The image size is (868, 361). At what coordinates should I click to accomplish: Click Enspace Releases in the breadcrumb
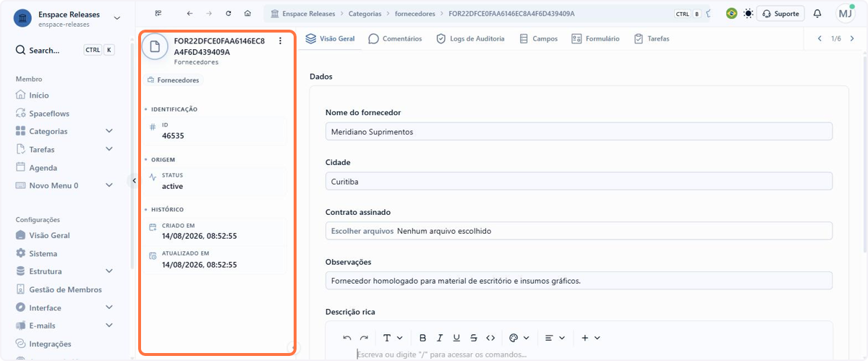pos(310,14)
